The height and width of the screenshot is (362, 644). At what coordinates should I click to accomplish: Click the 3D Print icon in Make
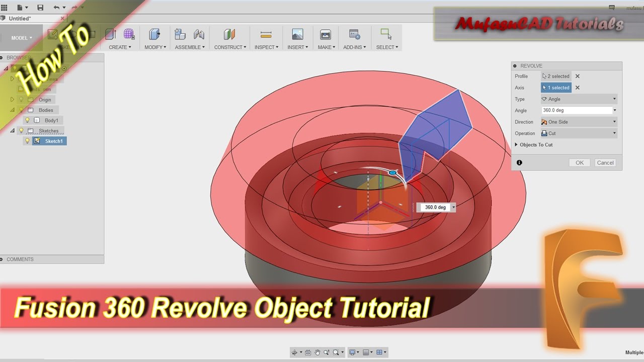(x=325, y=34)
